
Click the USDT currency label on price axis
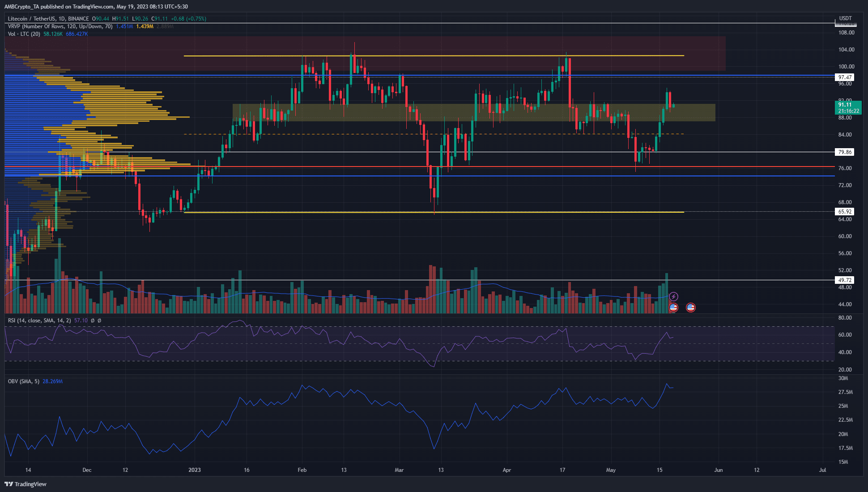pyautogui.click(x=845, y=18)
